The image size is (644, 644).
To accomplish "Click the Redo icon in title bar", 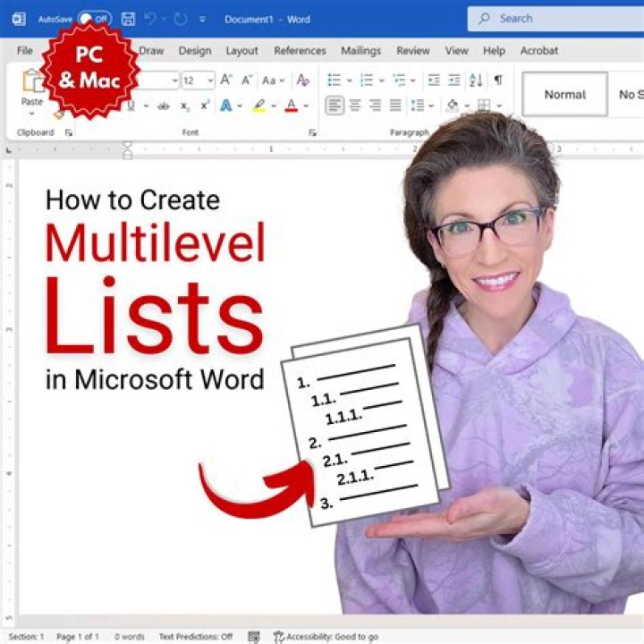I will point(181,19).
